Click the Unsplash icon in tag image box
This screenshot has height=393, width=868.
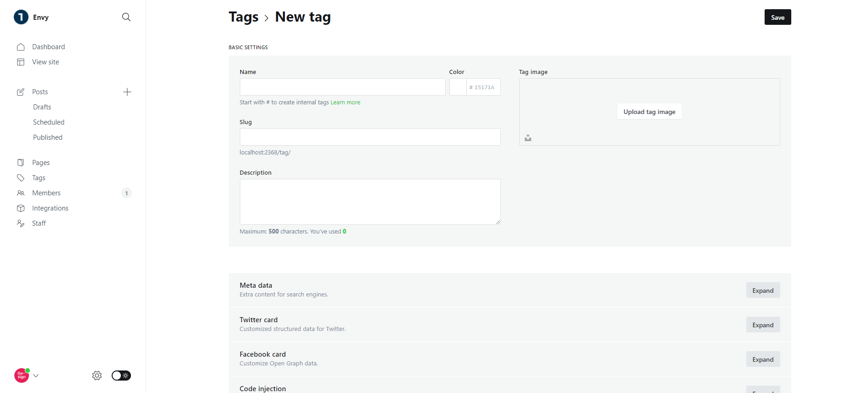528,138
